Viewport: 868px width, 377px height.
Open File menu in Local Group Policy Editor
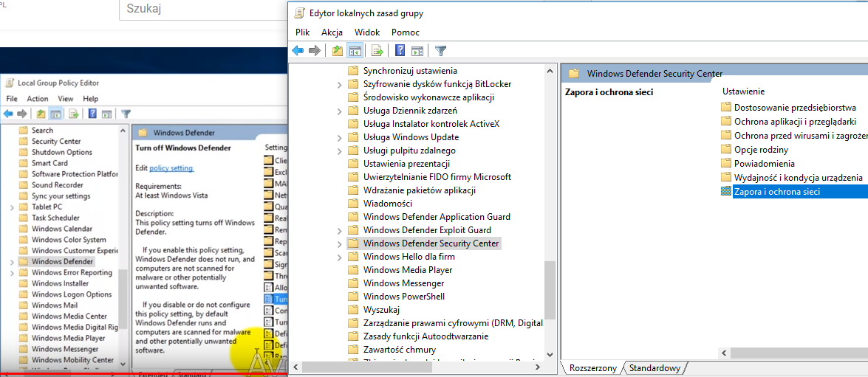pos(12,99)
